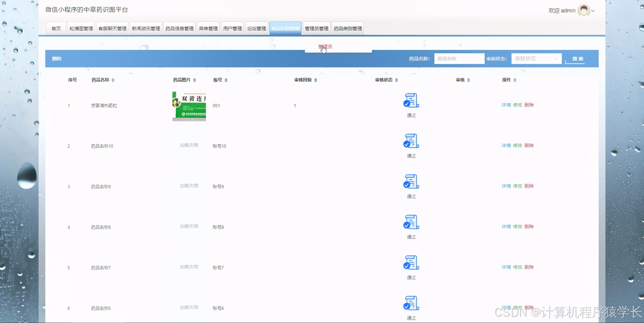Image resolution: width=644 pixels, height=323 pixels.
Task: Click account cell 001
Action: point(216,106)
